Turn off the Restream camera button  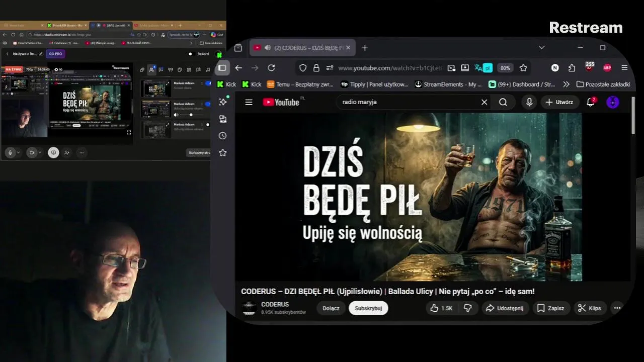[x=32, y=152]
